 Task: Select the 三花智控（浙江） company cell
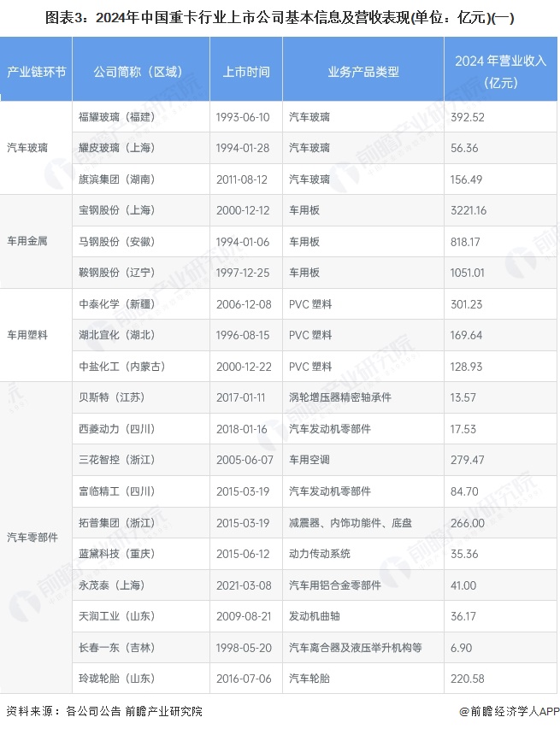click(115, 460)
